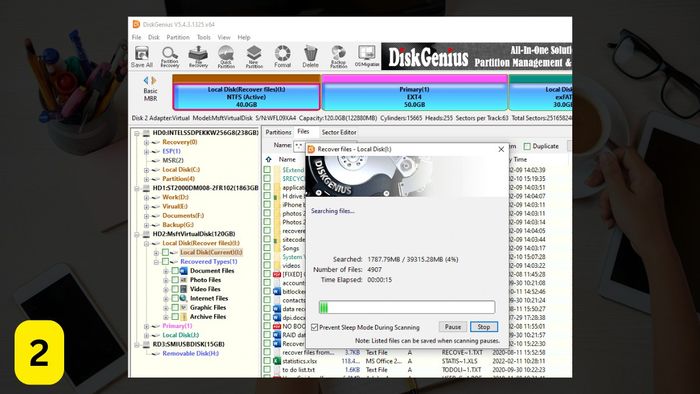
Task: Close the Recover files dialog
Action: pos(501,149)
